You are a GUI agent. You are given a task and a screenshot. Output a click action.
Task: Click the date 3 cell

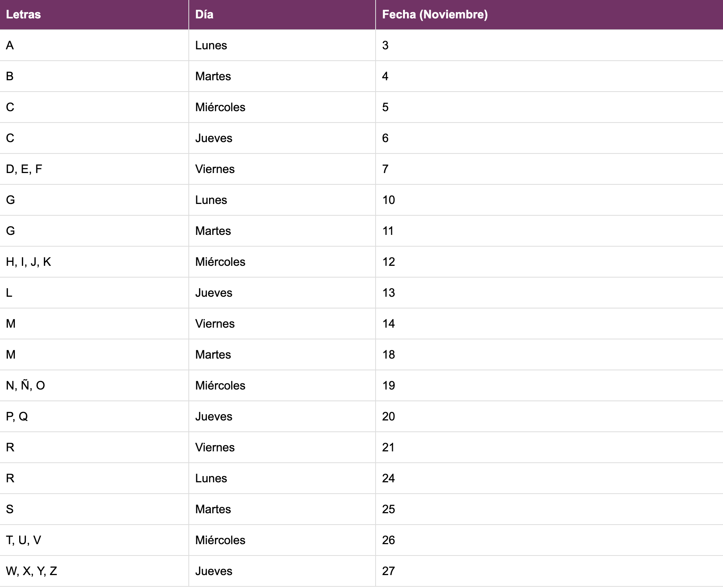pyautogui.click(x=385, y=45)
